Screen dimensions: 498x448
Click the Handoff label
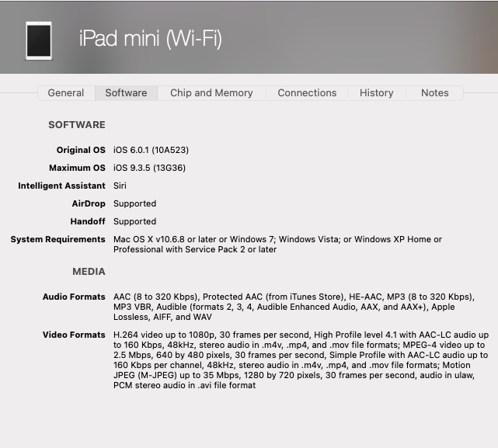(88, 221)
